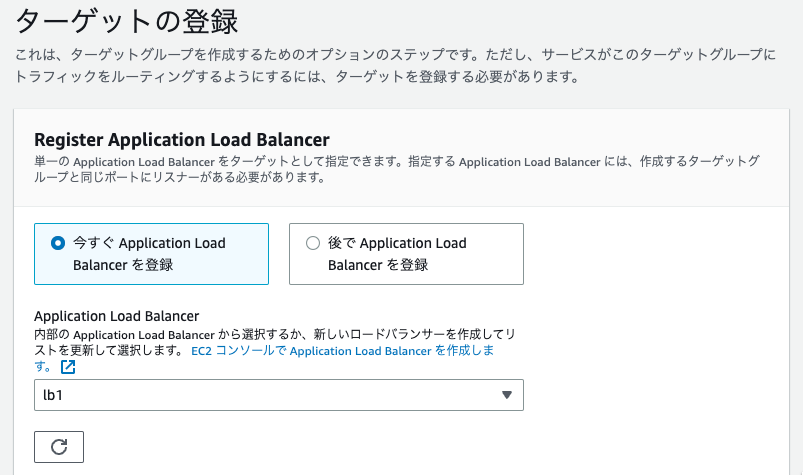Click the blank middle area of the lb1 field
The height and width of the screenshot is (475, 803).
point(279,395)
